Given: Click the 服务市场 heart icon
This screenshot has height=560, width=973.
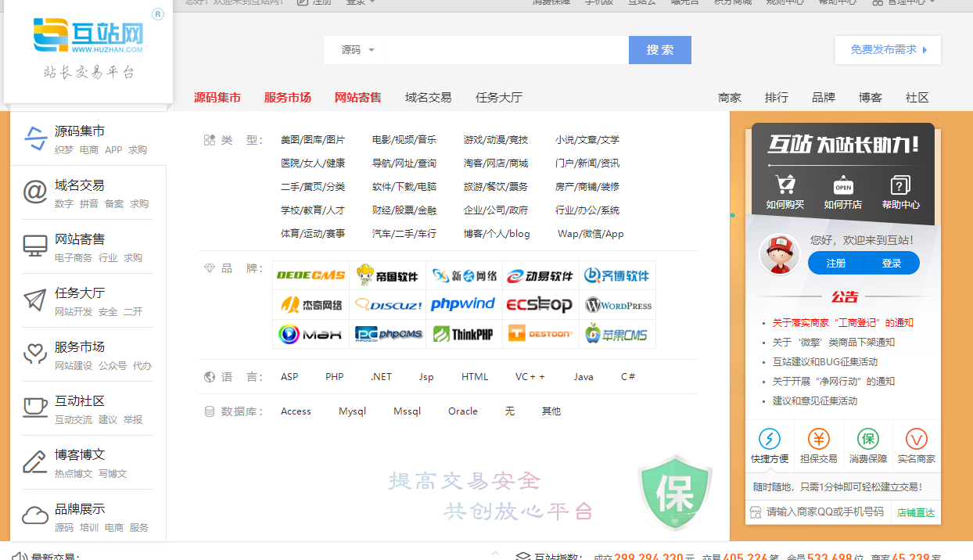Looking at the screenshot, I should point(35,354).
